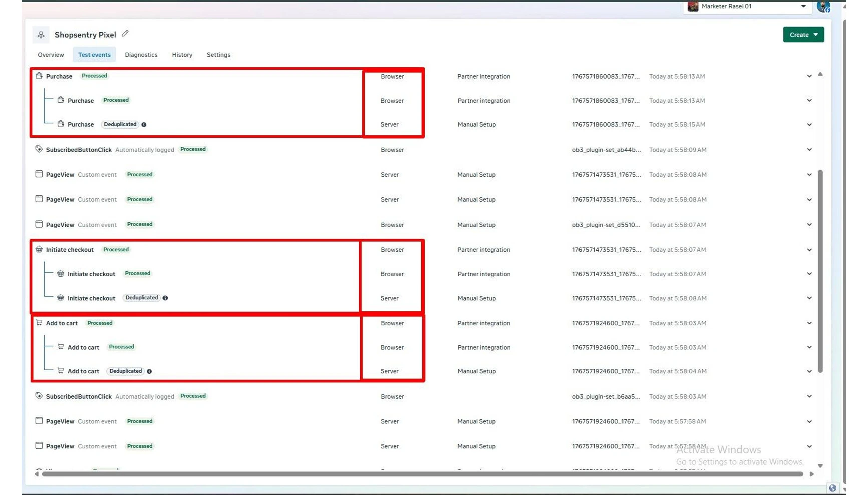The width and height of the screenshot is (868, 495).
Task: Expand the first SubscribedButtonClick row chevron
Action: point(809,150)
